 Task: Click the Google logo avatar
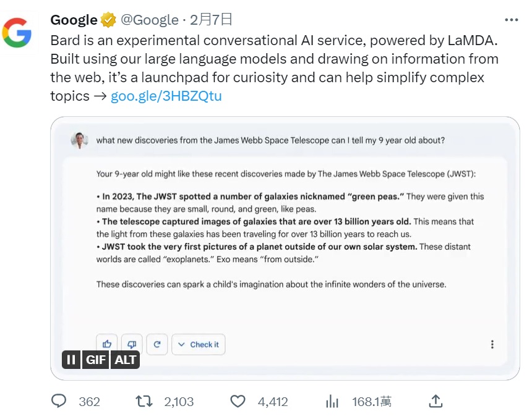coord(17,33)
